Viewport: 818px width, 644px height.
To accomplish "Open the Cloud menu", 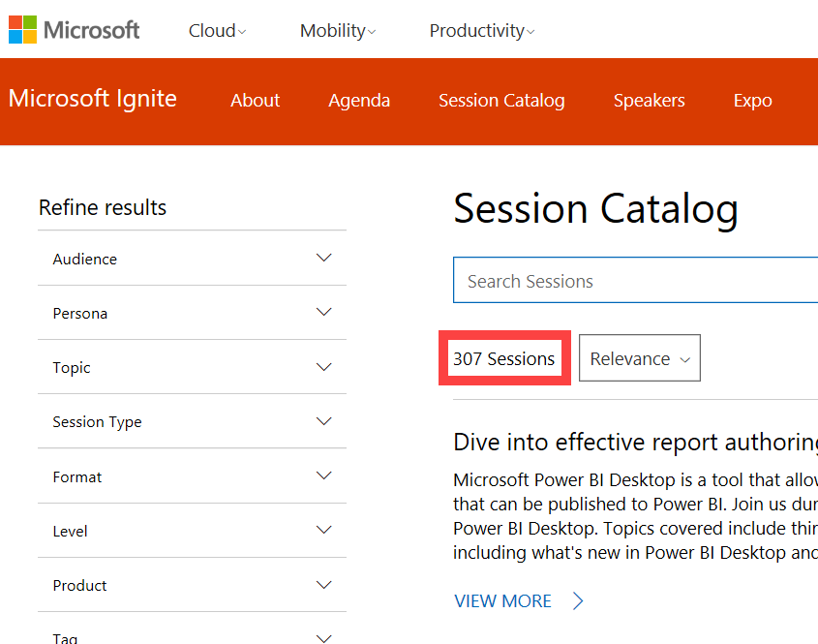I will coord(217,31).
